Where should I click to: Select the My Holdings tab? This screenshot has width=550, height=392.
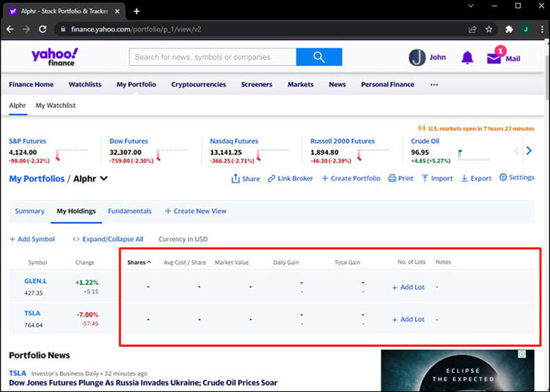pos(76,211)
